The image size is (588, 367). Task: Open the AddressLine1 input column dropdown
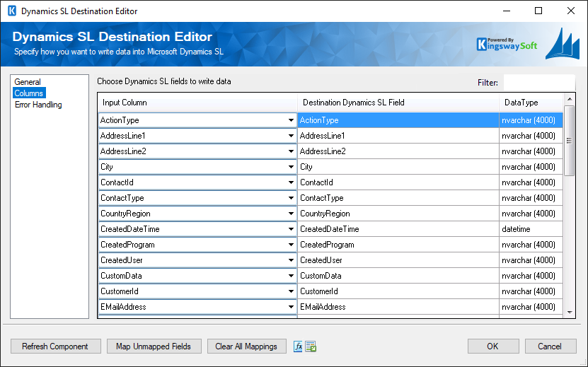pyautogui.click(x=291, y=136)
